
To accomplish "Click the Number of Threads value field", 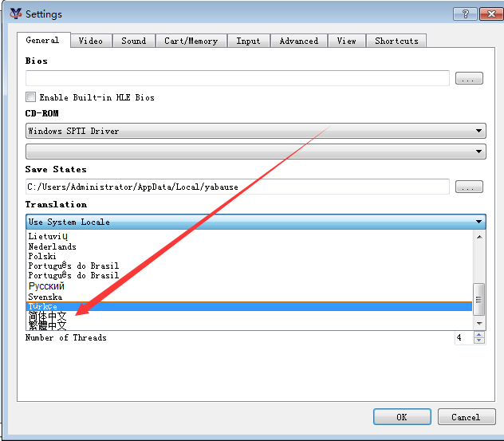I will click(464, 337).
